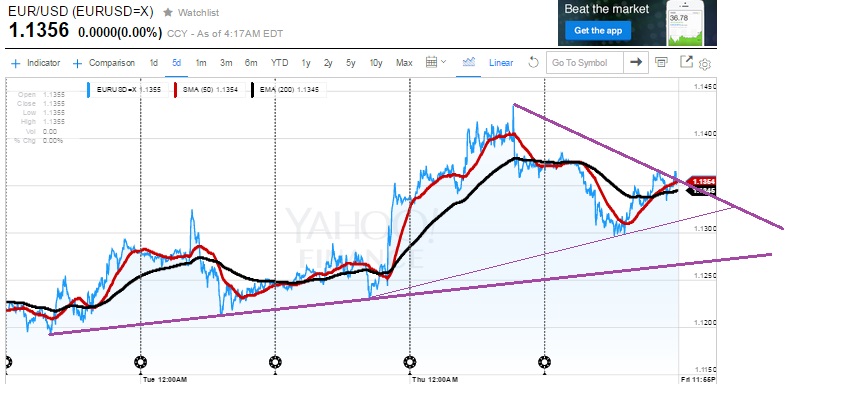Select the 5d range tab
This screenshot has width=842, height=399.
[177, 63]
